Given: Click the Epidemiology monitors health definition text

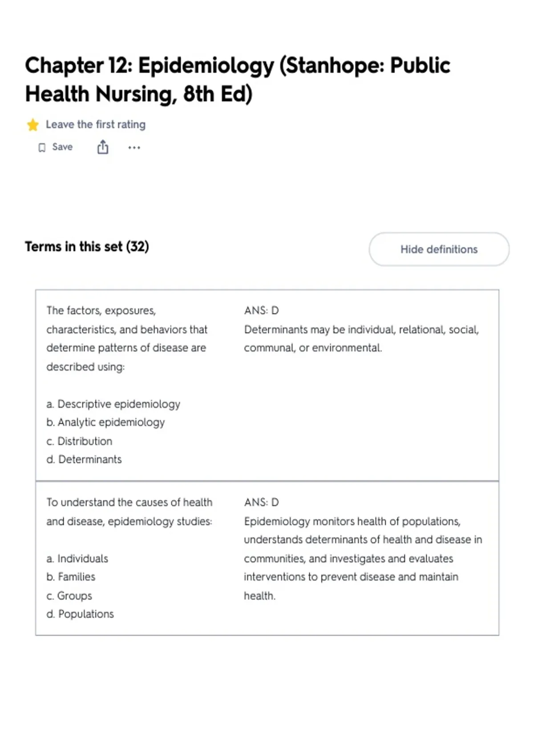Looking at the screenshot, I should (x=363, y=559).
